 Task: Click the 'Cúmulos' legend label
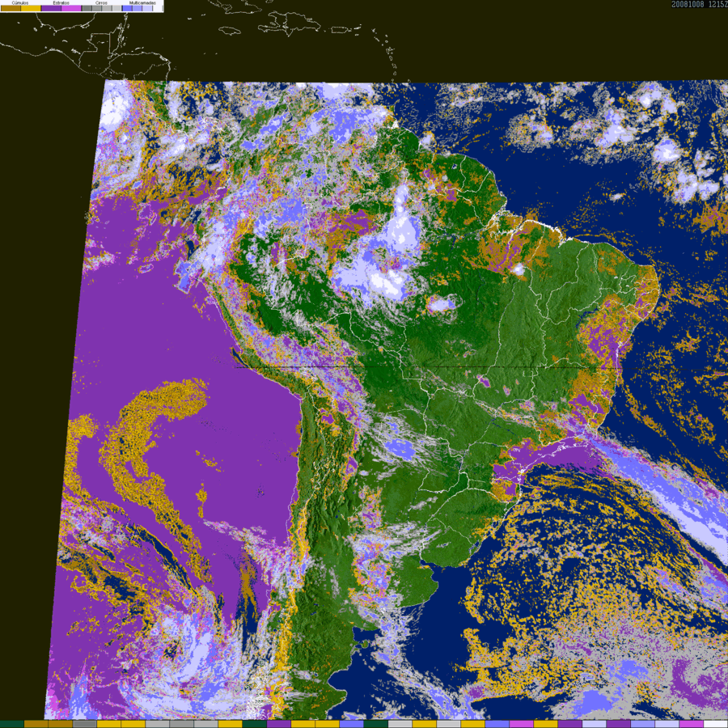[x=20, y=2]
